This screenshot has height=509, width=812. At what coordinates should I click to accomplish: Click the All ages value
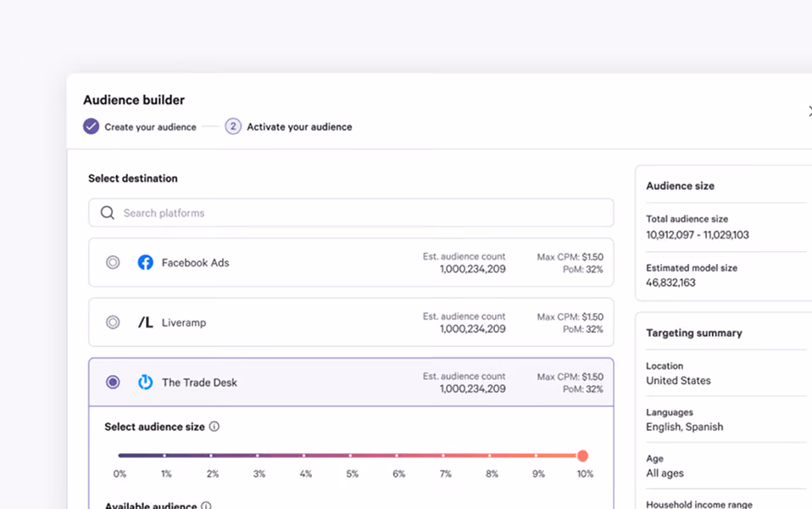tap(665, 473)
